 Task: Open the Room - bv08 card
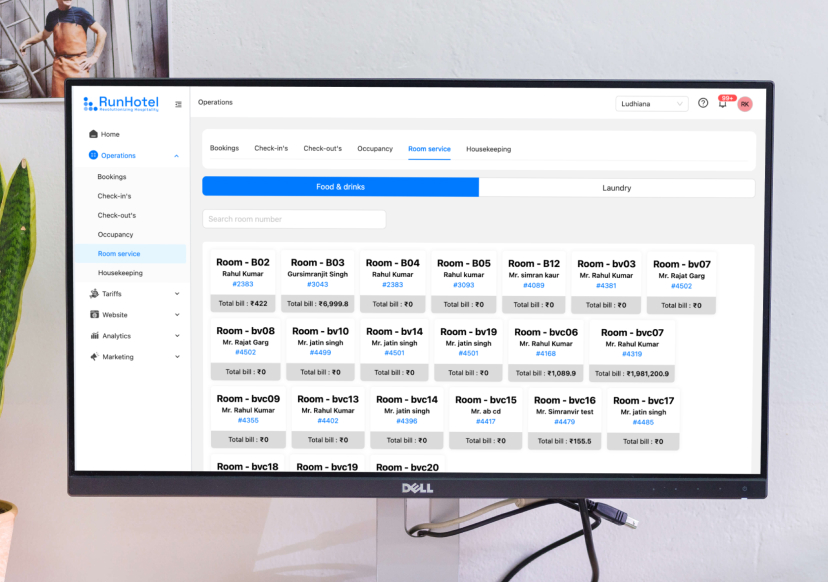point(246,350)
